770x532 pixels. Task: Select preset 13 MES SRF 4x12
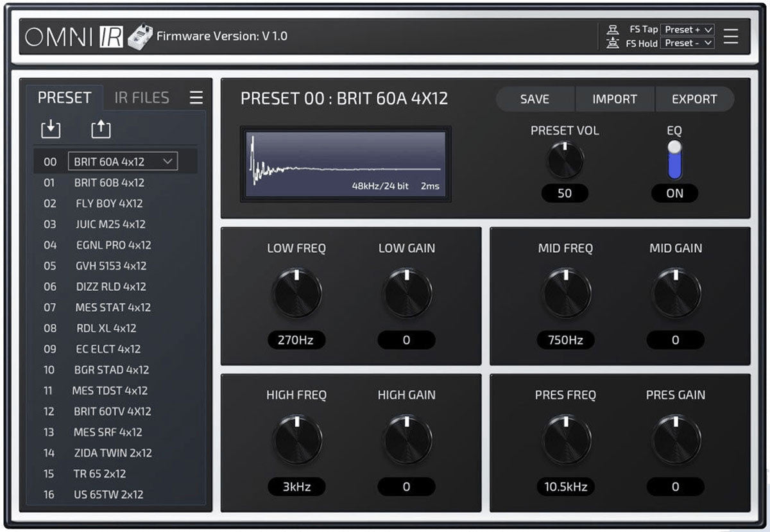point(116,432)
